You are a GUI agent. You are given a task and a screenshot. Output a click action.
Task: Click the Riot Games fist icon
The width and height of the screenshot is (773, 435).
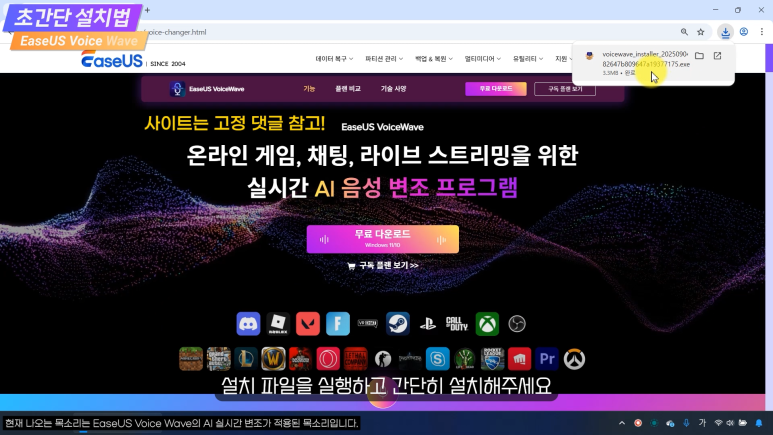(520, 359)
